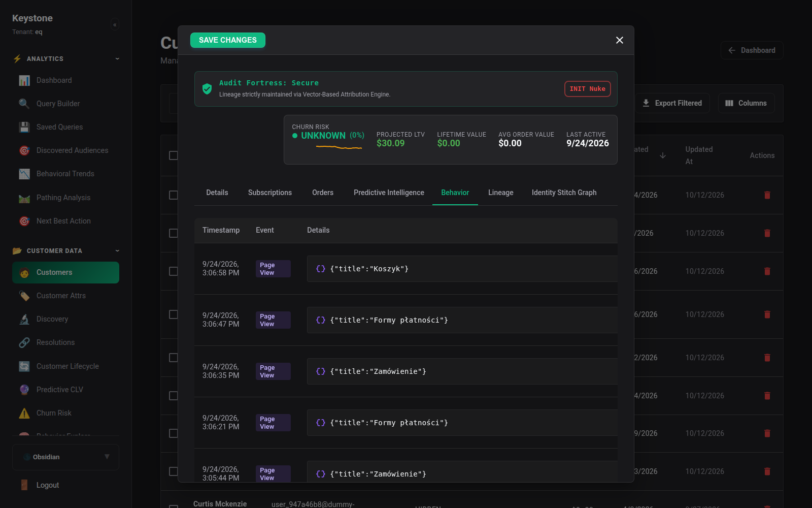The width and height of the screenshot is (812, 508).
Task: Click the Customer Attrs tag icon
Action: 24,296
